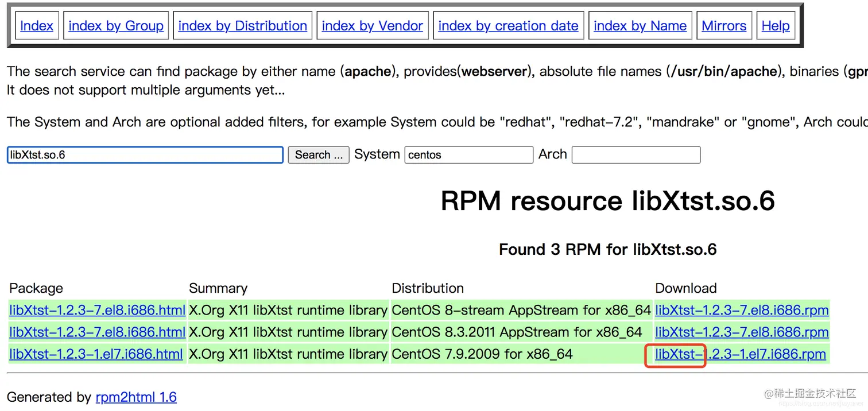Click the RPM resource libXtst.so.6 heading

[608, 201]
